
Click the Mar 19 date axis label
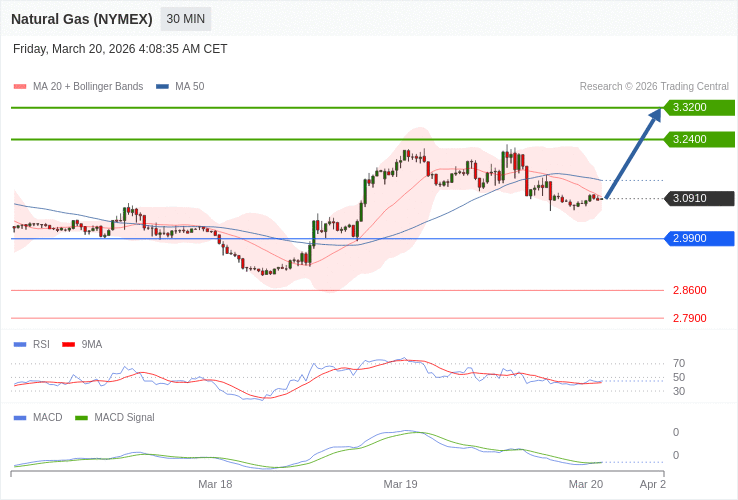coord(400,484)
